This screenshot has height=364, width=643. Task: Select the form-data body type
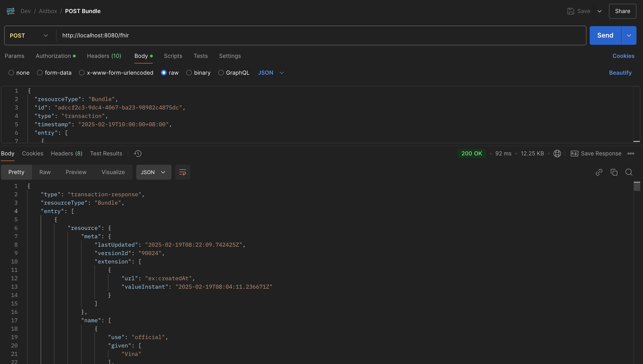(39, 73)
